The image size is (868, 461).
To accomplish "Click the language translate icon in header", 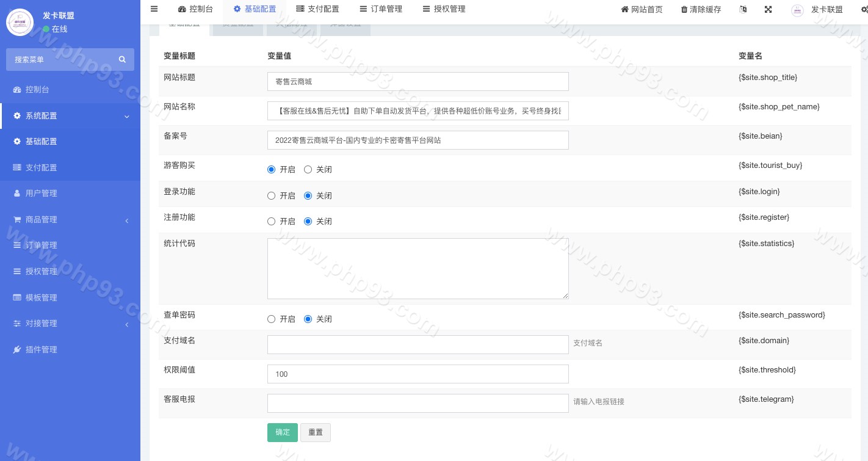I will tap(743, 9).
